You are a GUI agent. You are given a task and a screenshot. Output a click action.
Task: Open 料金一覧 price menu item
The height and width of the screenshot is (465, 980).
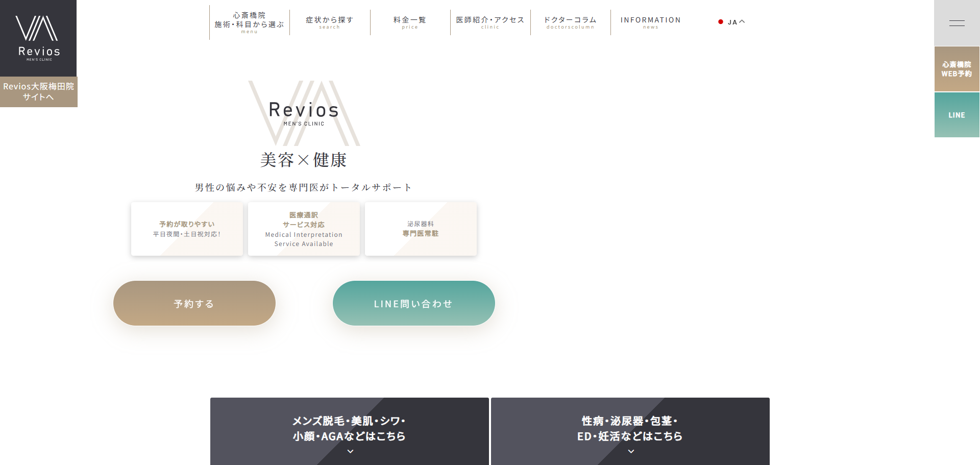tap(410, 22)
